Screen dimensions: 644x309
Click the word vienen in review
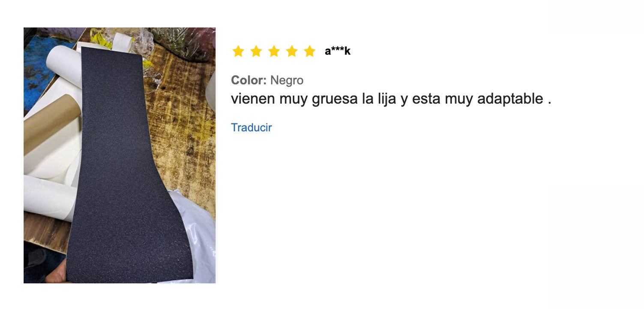253,99
